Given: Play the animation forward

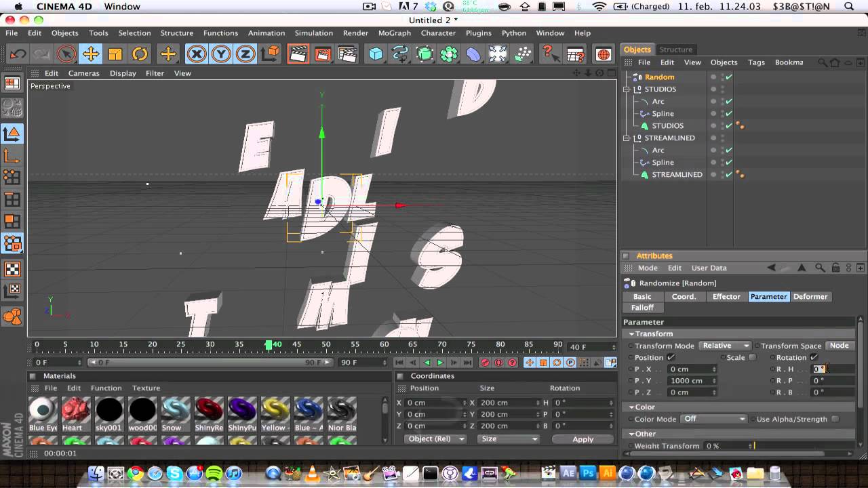Looking at the screenshot, I should (440, 363).
